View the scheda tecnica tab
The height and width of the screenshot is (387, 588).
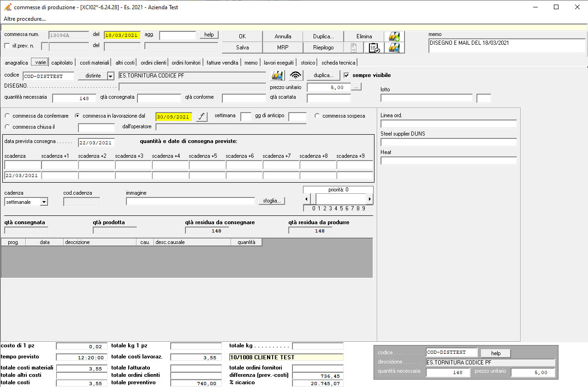338,63
